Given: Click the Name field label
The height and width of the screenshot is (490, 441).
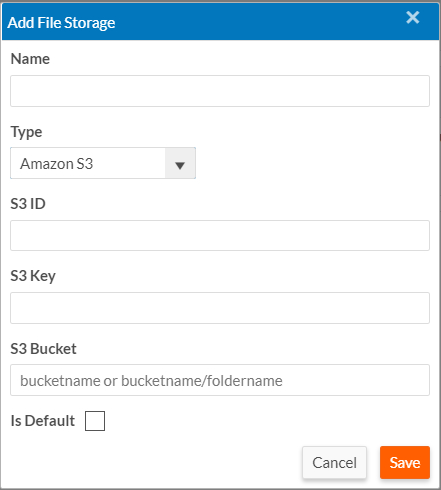Looking at the screenshot, I should (x=30, y=59).
